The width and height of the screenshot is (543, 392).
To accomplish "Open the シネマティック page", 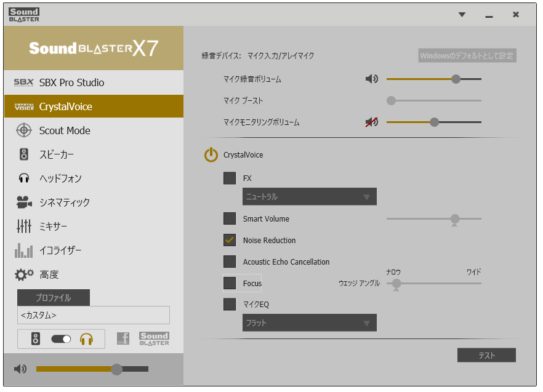I will [94, 202].
